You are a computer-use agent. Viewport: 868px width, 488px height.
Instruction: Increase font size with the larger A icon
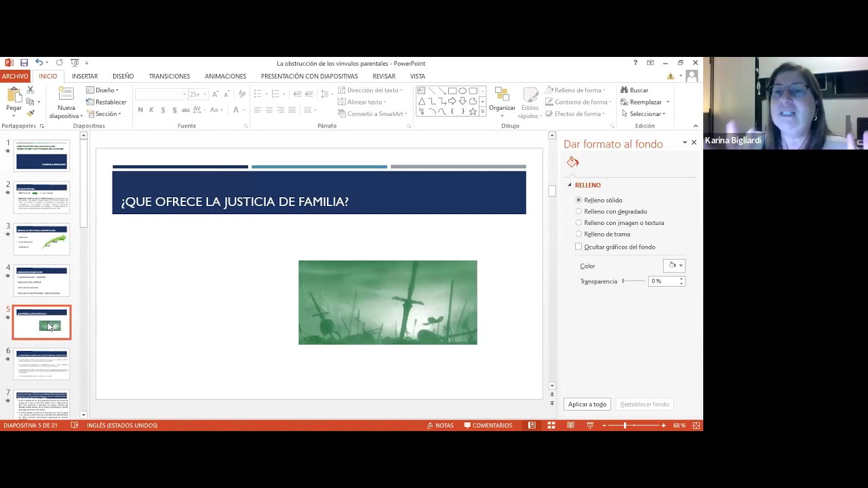point(216,94)
